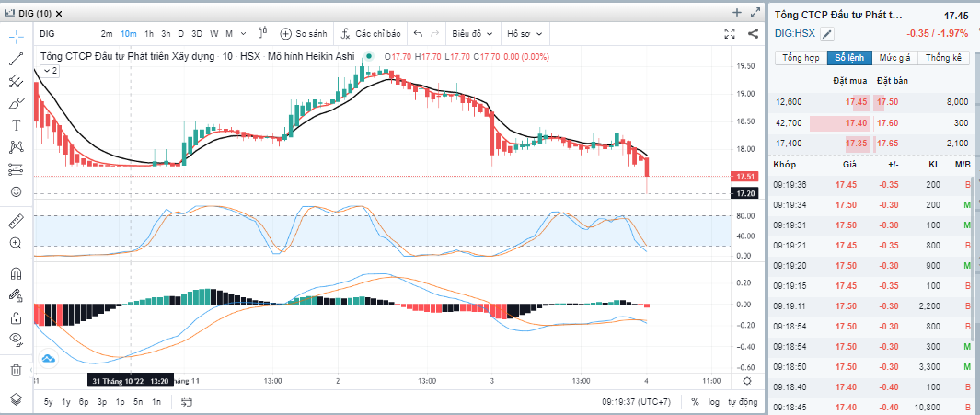
Task: Click the fullscreen mode icon
Action: coord(730,34)
